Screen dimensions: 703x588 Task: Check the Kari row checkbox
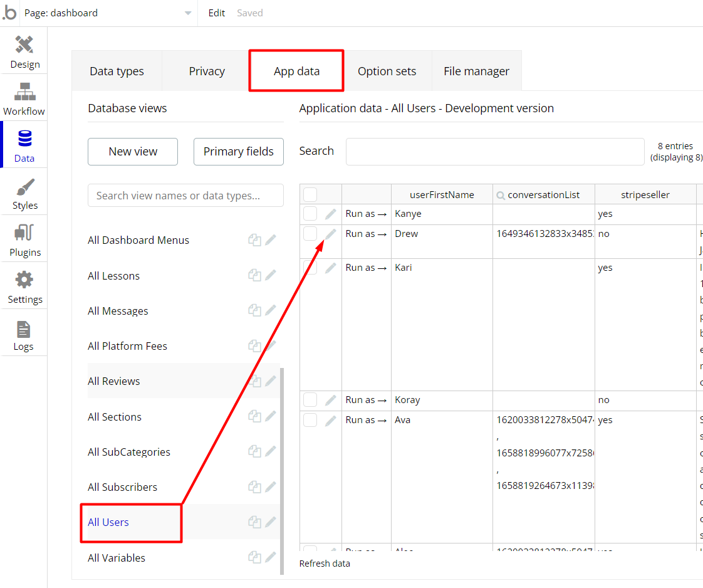pos(310,267)
